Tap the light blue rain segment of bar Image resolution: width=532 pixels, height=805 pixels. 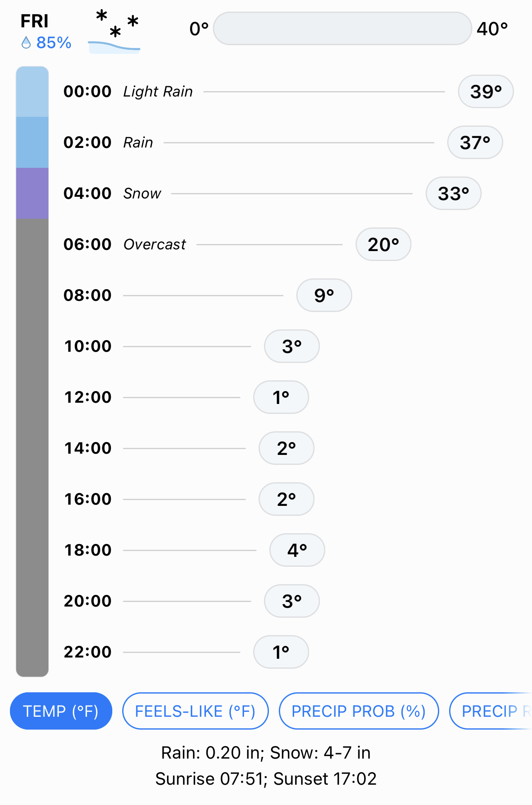(x=32, y=92)
